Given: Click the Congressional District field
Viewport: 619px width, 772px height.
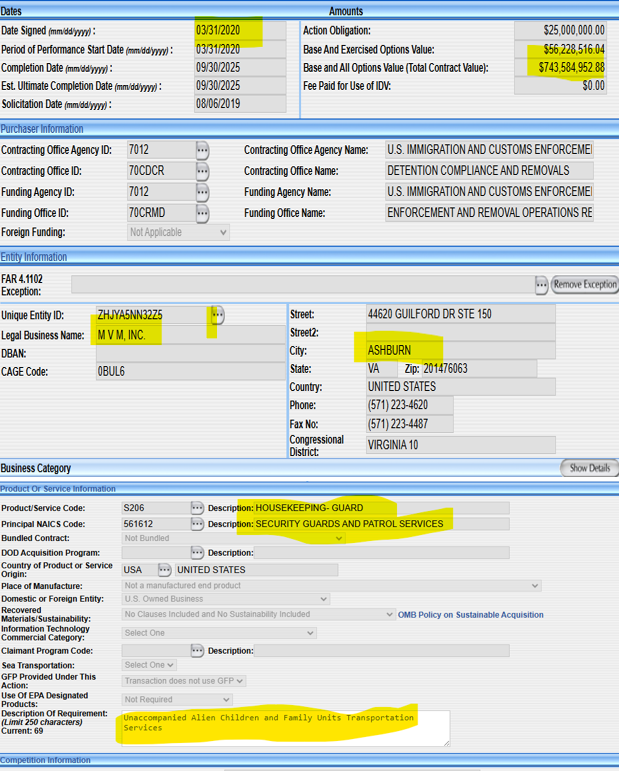Looking at the screenshot, I should 461,445.
